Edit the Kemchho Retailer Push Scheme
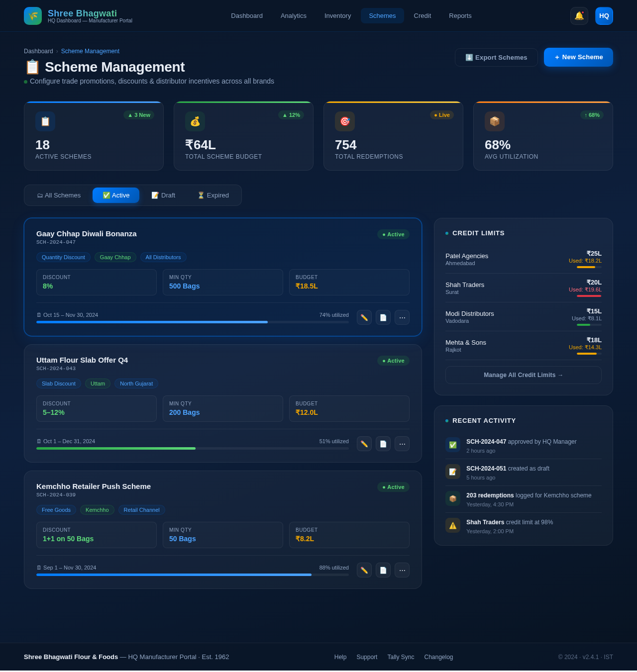 point(364,570)
